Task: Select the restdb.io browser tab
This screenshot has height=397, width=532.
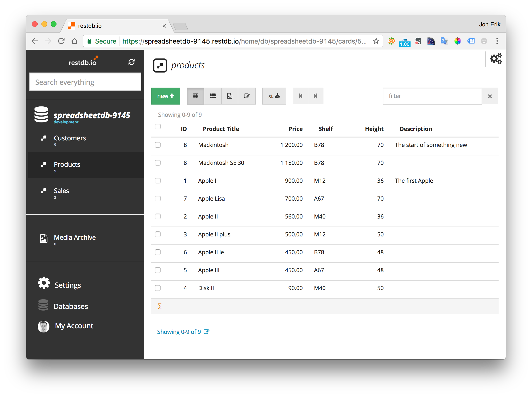Action: [x=117, y=25]
